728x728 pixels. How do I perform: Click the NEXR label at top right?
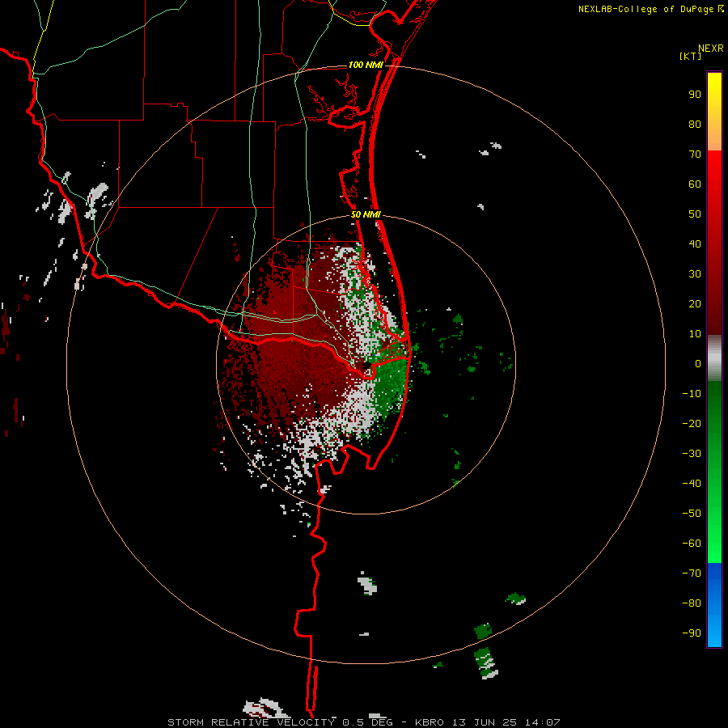pos(711,48)
